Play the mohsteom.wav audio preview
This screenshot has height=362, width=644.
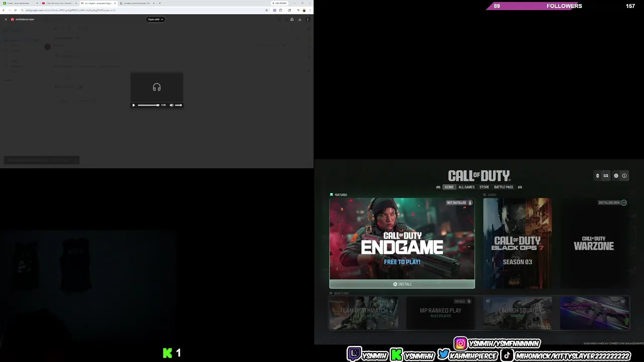coord(134,105)
